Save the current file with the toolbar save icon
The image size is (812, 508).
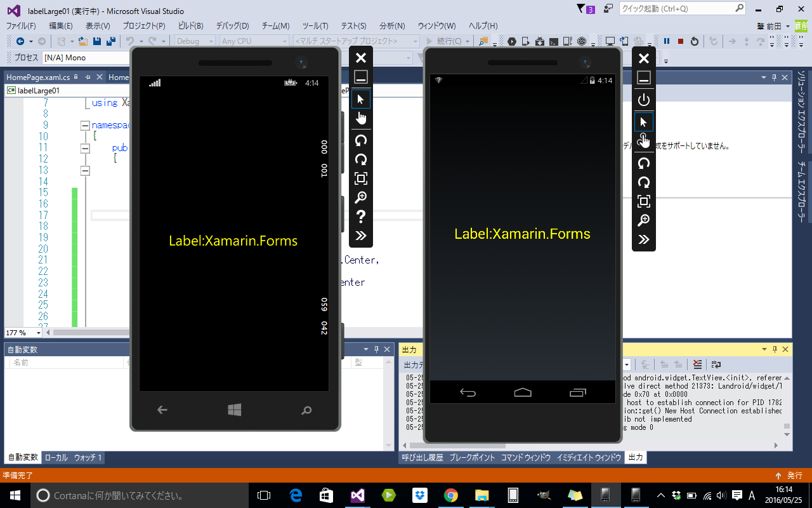96,41
